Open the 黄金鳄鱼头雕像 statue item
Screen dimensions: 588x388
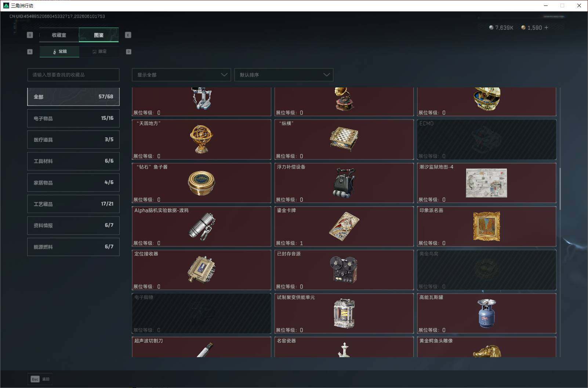487,347
